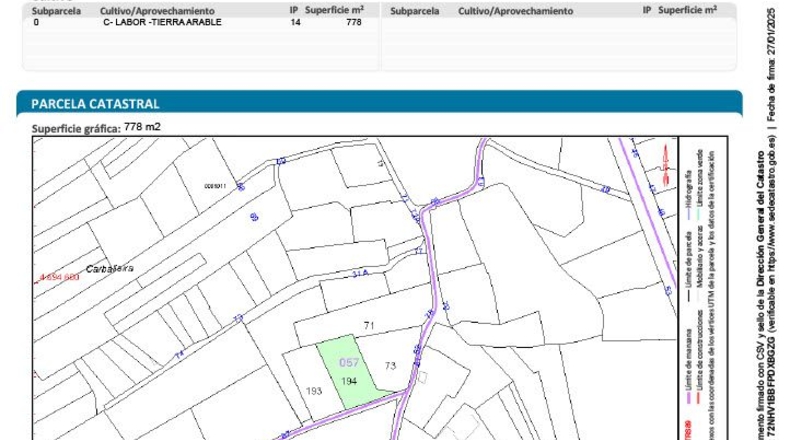Viewport: 790px width, 440px height.
Task: Click the 'C- LABOR -TIERRA ARABLE' cell
Action: tap(162, 22)
